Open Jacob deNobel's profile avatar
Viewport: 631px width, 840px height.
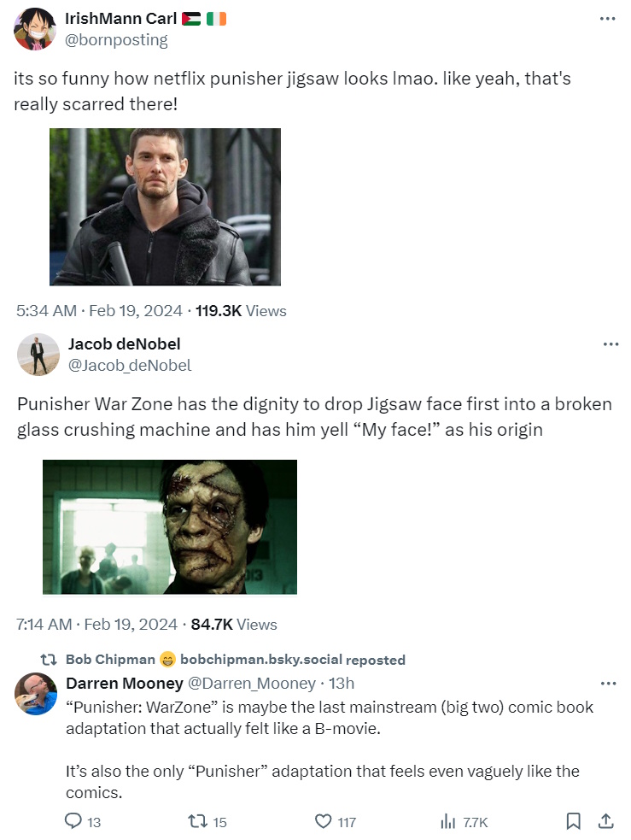[x=38, y=355]
